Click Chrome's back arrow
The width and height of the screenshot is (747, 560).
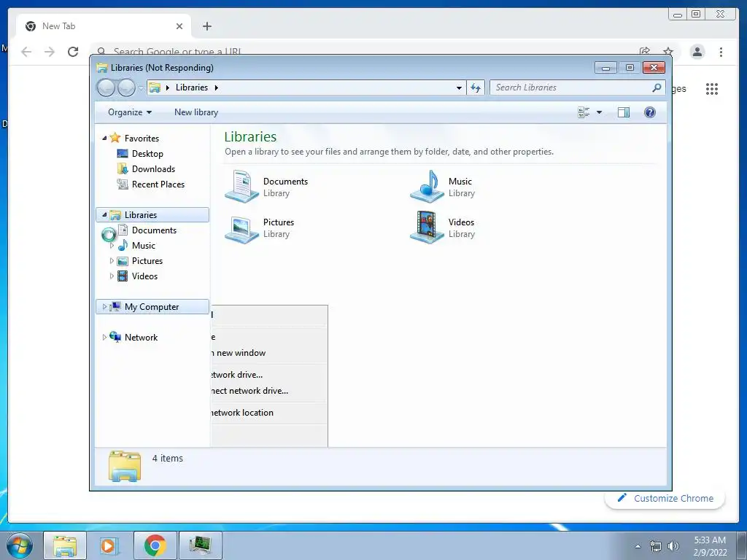click(x=26, y=52)
